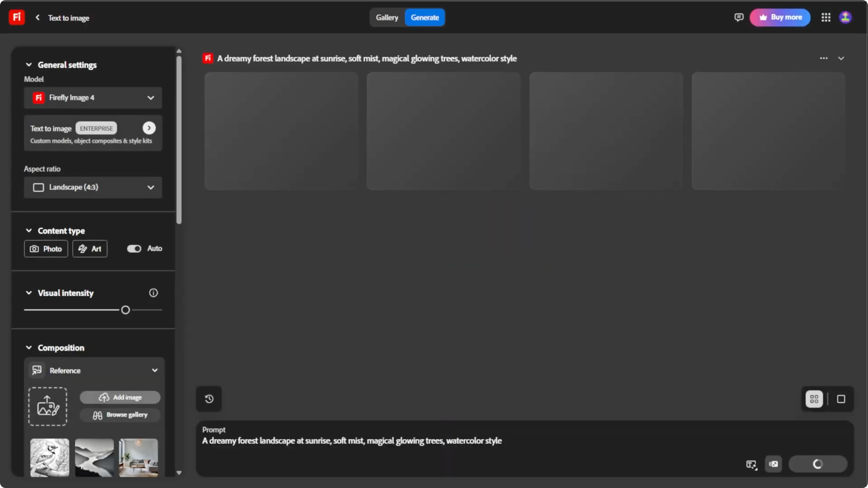Open the user profile avatar
The height and width of the screenshot is (488, 868).
point(845,17)
